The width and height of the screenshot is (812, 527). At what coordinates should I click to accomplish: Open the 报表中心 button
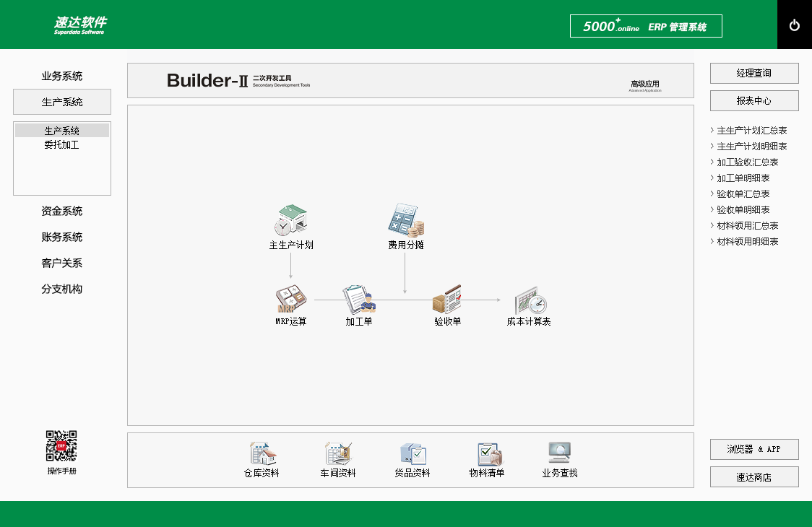tap(754, 100)
